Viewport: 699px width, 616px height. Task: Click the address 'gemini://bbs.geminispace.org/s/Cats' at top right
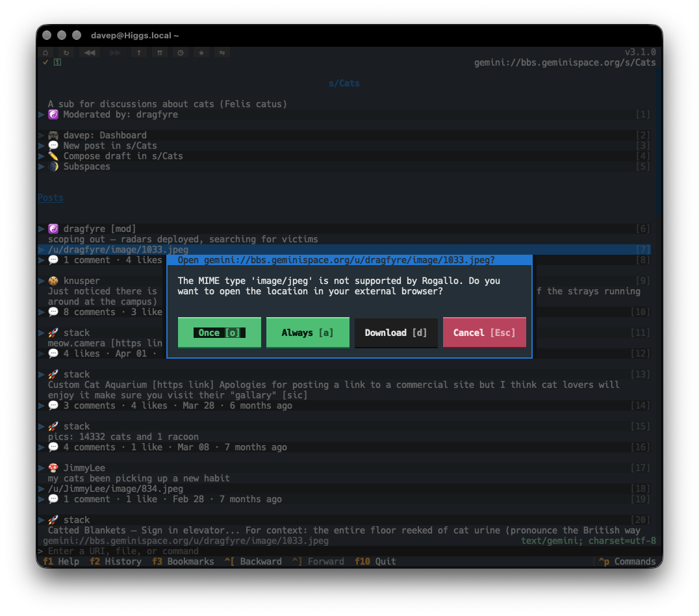(x=565, y=62)
